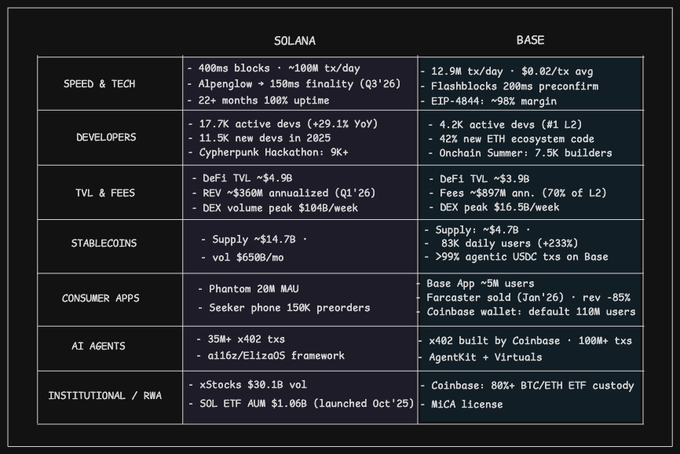Click the BASE column header

tap(530, 40)
